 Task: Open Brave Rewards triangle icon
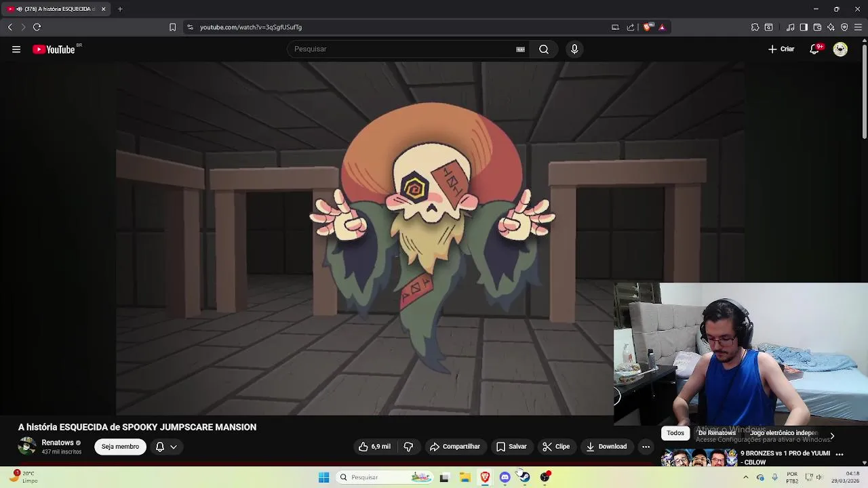point(662,27)
